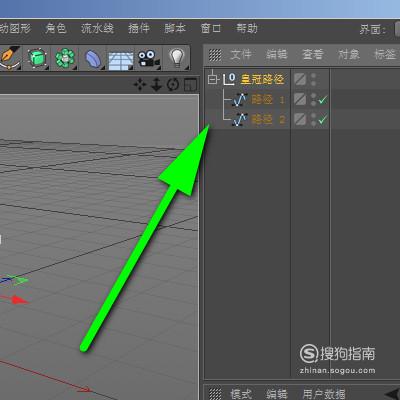Open the 流水线 menu
The width and height of the screenshot is (400, 400).
click(97, 29)
